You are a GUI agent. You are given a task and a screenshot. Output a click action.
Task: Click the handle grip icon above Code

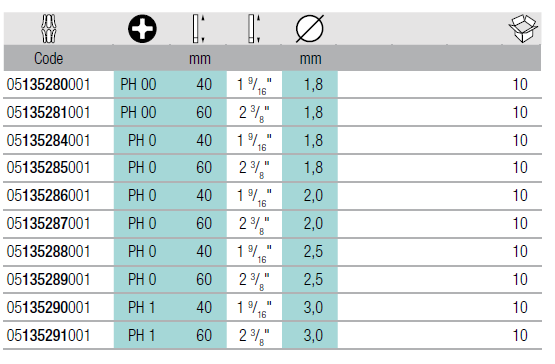49,28
